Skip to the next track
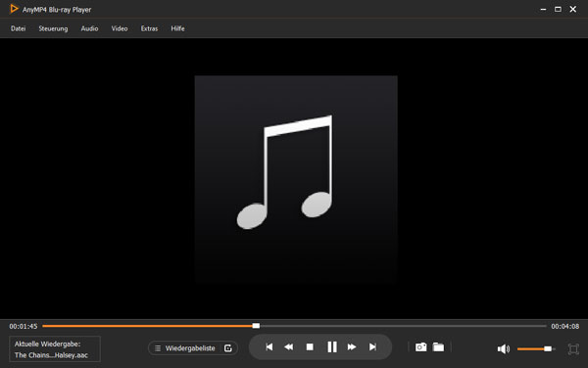The height and width of the screenshot is (368, 588). (x=372, y=347)
